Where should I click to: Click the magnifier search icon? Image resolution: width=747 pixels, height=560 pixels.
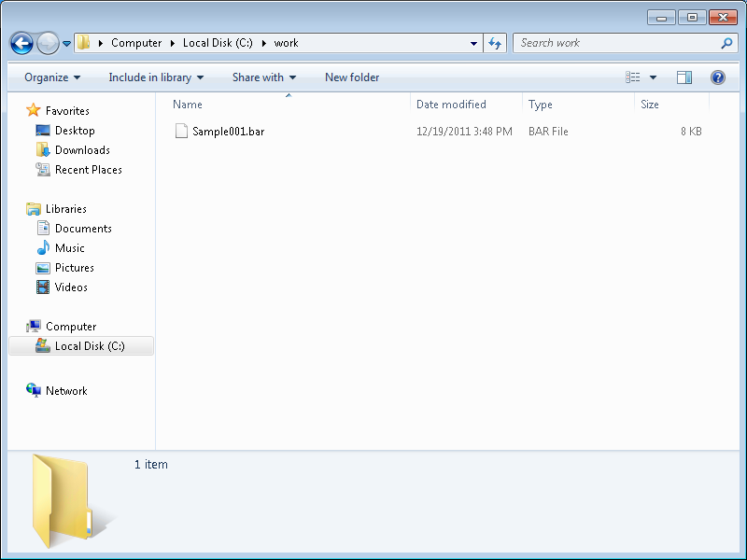pos(726,43)
